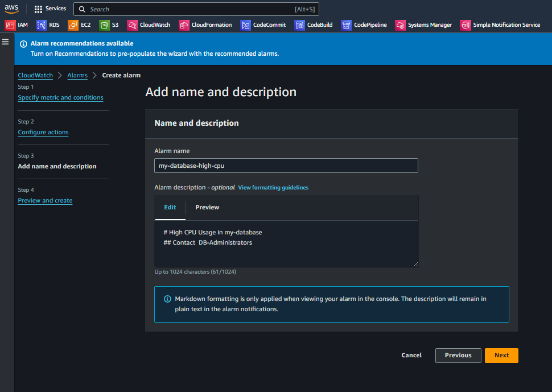Expand the hamburger side navigation menu
This screenshot has width=552, height=392.
pos(5,42)
